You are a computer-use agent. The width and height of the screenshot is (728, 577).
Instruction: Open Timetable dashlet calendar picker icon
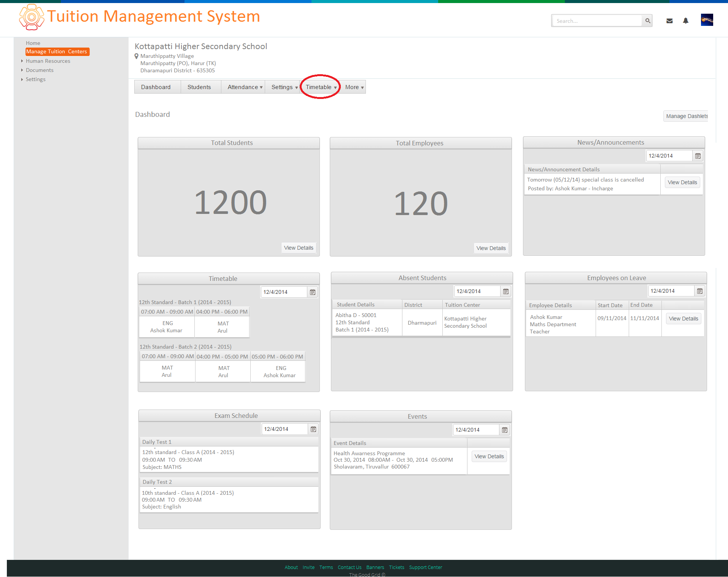[x=313, y=292]
